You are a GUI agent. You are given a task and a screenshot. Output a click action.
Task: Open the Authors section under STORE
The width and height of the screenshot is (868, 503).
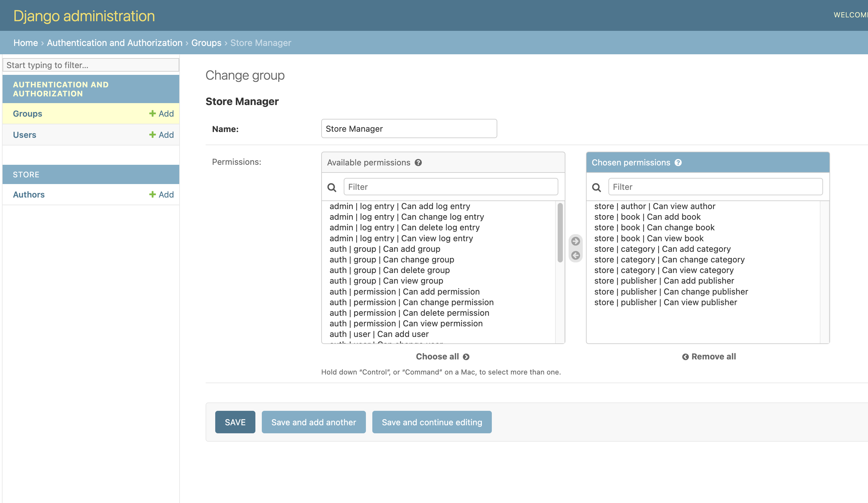point(28,194)
